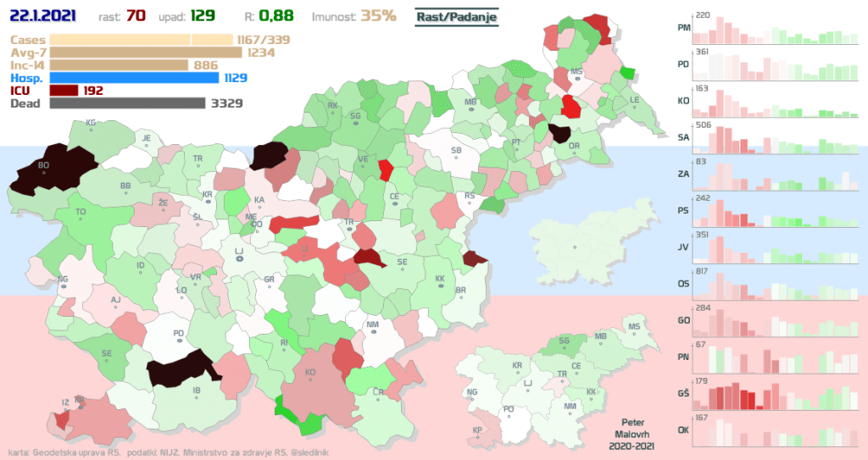Click the grey Dead bar
The image size is (868, 460).
[127, 103]
